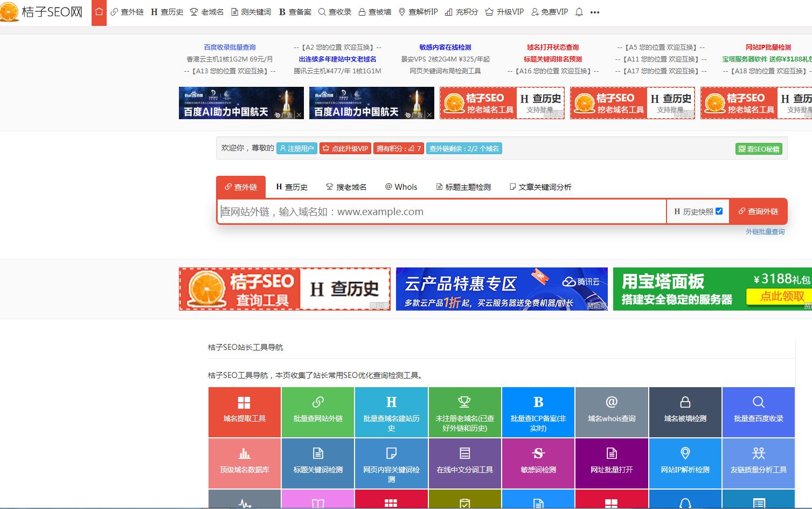The height and width of the screenshot is (509, 812).
Task: Open 友链质量分析工具 tile
Action: 759,463
